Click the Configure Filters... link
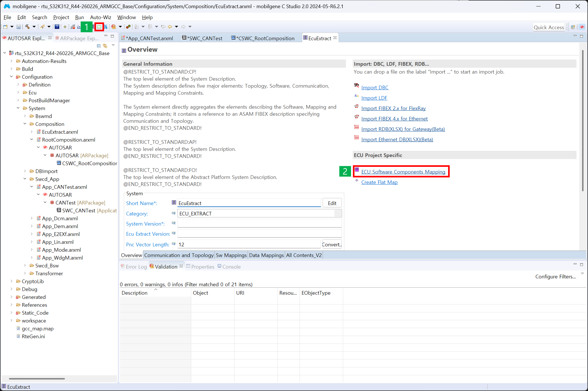 [x=555, y=276]
